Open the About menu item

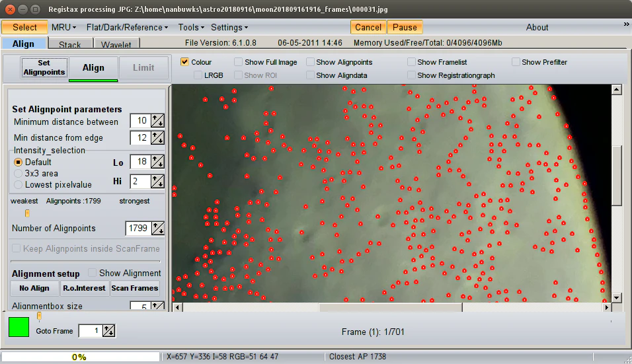click(537, 27)
